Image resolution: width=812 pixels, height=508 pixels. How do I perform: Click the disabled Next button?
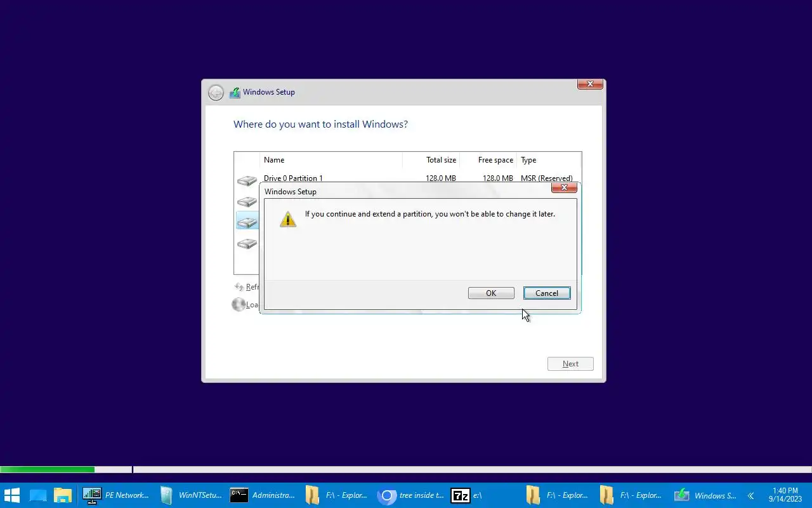pos(570,364)
